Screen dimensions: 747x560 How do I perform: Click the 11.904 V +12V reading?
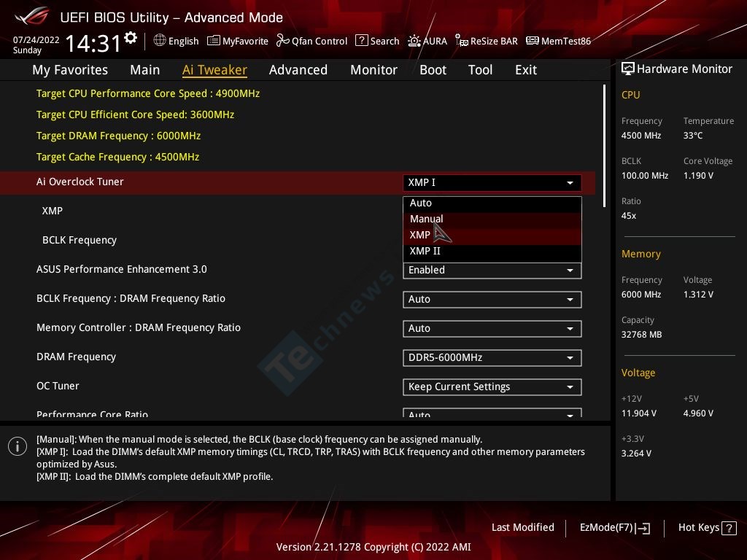(x=638, y=413)
